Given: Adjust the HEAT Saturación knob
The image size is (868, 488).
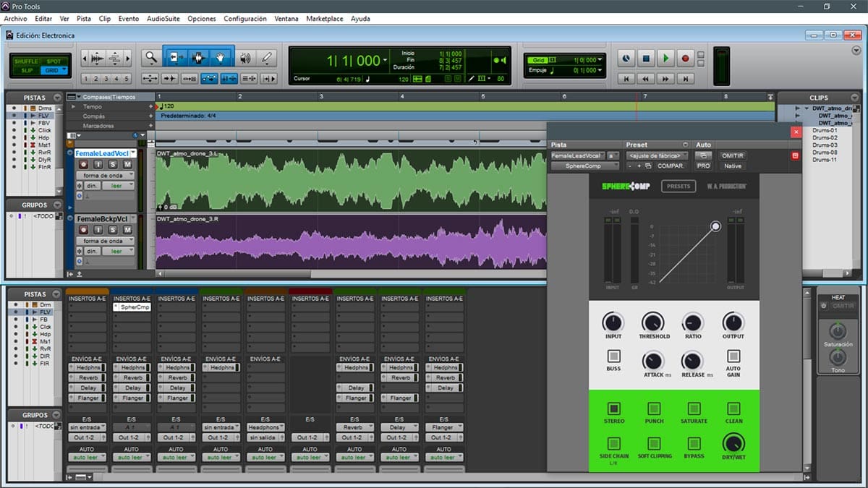Looking at the screenshot, I should 837,332.
